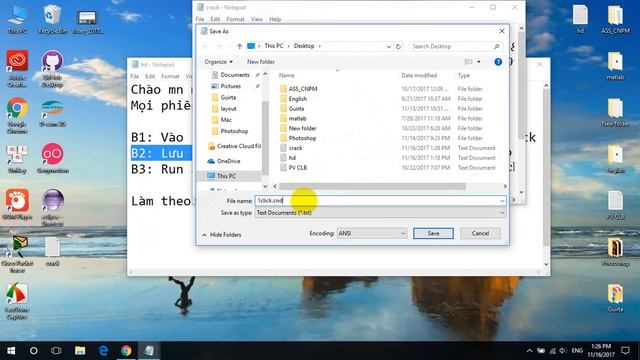
Task: Select the Google Chrome desktop icon
Action: click(x=17, y=116)
